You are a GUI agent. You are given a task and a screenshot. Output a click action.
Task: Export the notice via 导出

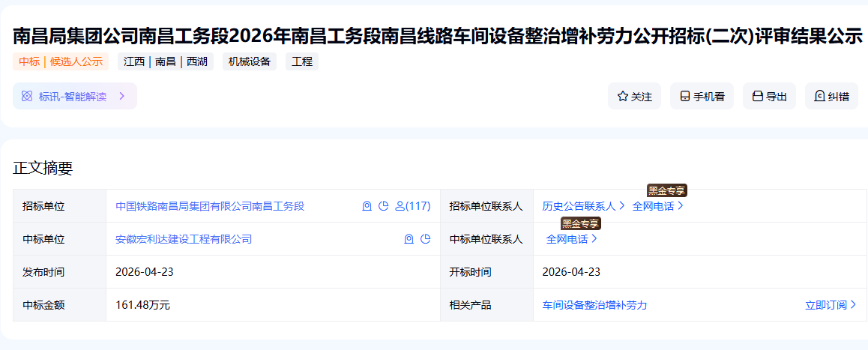point(768,97)
